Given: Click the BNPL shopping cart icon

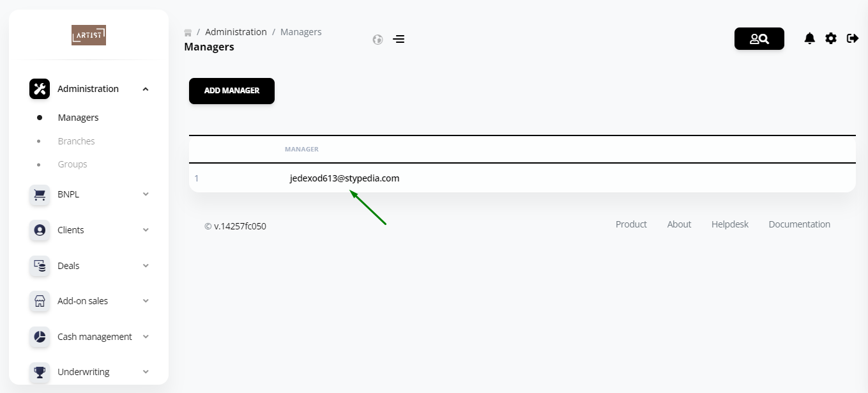Looking at the screenshot, I should click(40, 195).
